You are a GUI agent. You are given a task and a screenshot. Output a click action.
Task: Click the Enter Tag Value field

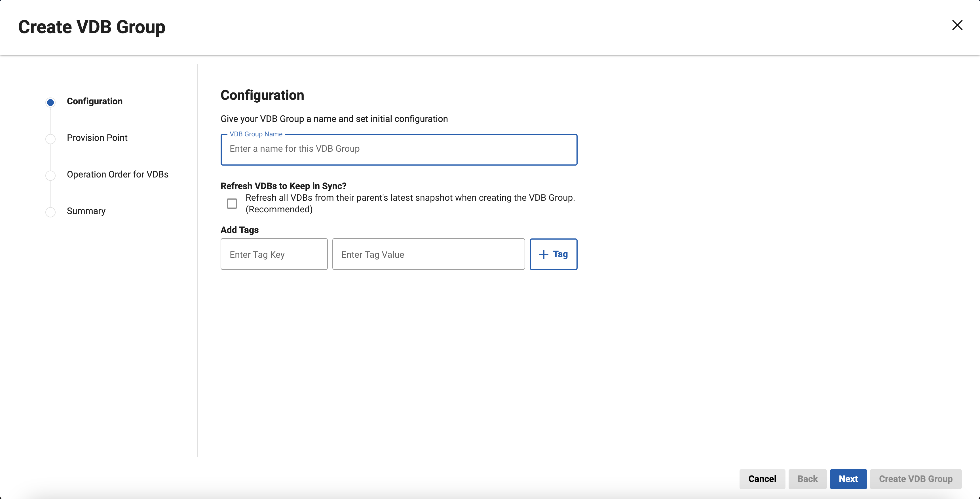[428, 254]
